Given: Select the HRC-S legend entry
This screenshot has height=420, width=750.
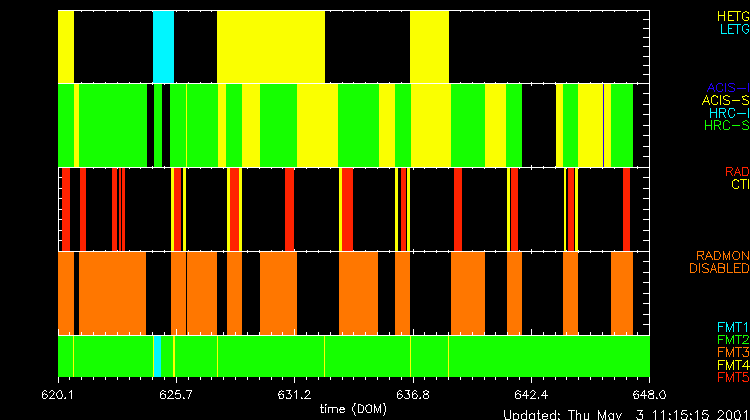Looking at the screenshot, I should 725,126.
